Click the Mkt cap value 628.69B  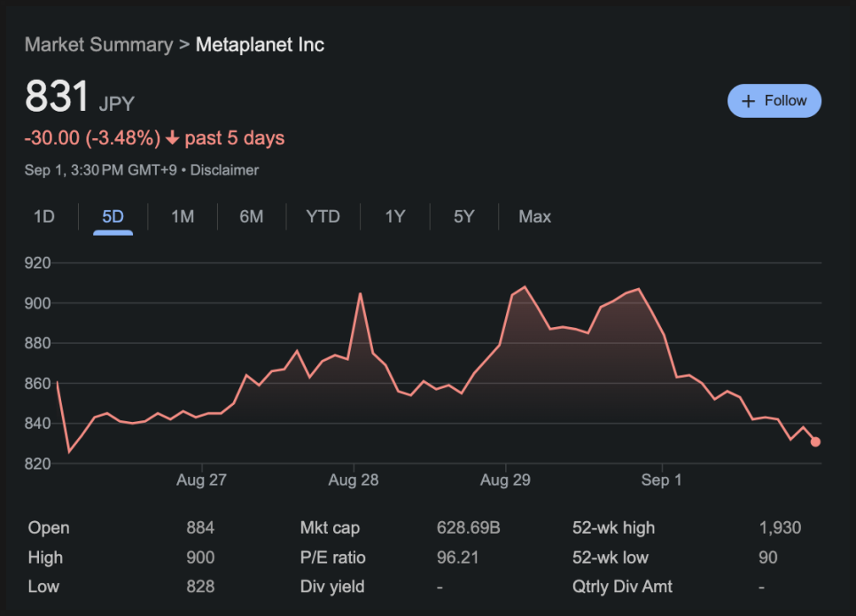(x=469, y=527)
